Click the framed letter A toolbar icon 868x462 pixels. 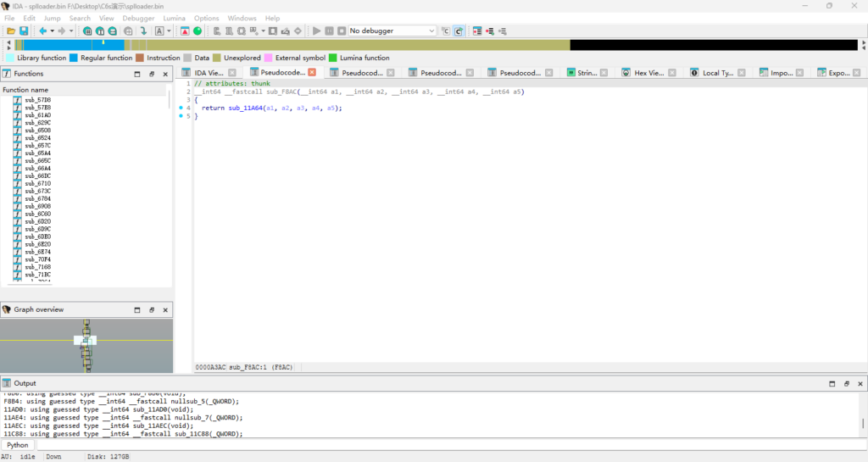159,31
